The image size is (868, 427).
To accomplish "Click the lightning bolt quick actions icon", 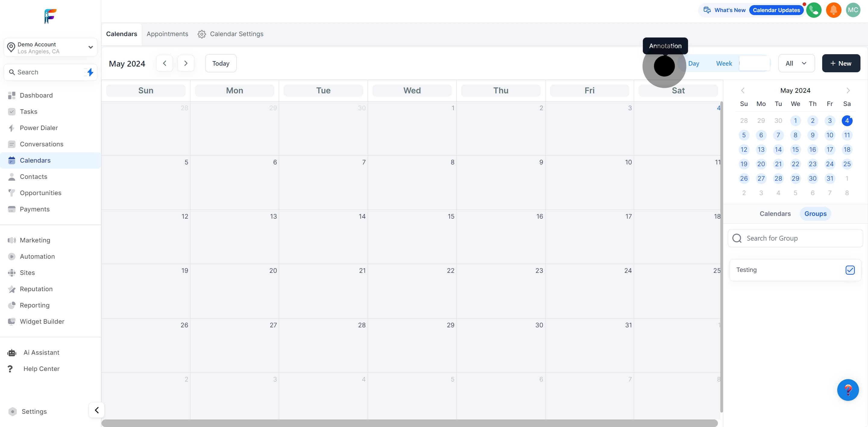I will [90, 72].
